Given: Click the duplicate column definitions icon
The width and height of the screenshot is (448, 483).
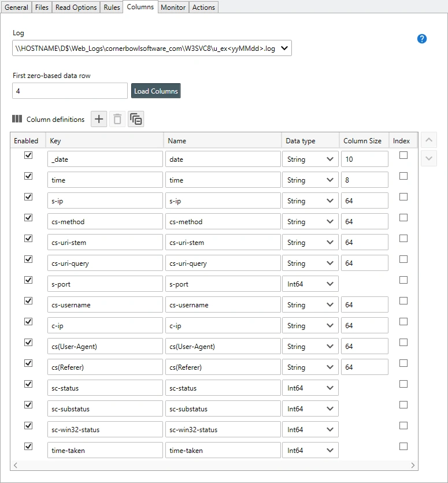Looking at the screenshot, I should [x=136, y=119].
